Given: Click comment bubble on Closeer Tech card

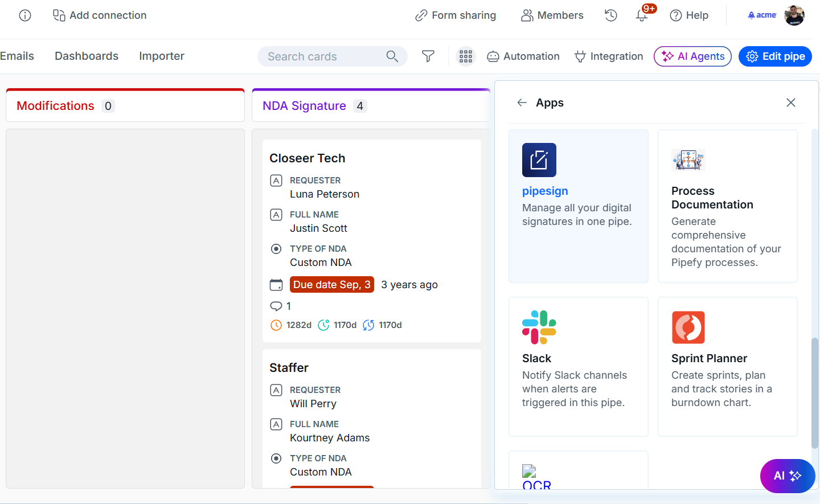Looking at the screenshot, I should pos(276,306).
